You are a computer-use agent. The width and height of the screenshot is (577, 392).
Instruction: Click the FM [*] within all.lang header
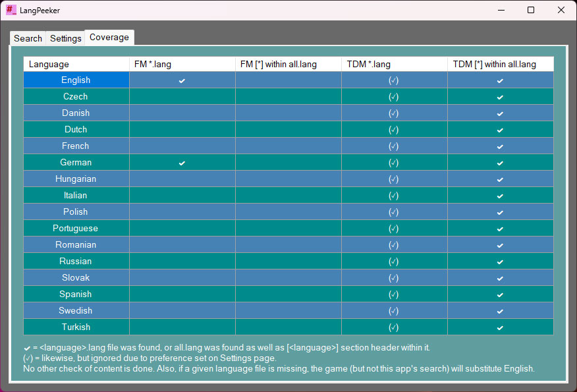click(288, 64)
